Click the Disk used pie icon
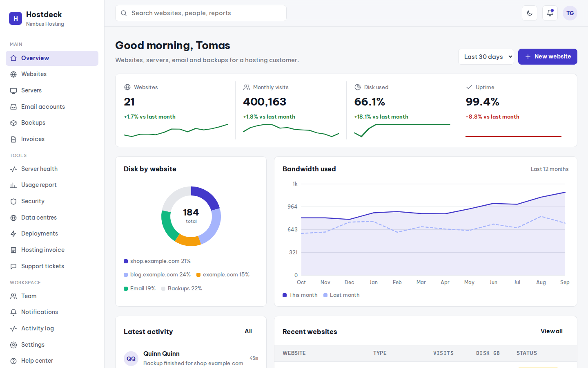 pos(358,87)
